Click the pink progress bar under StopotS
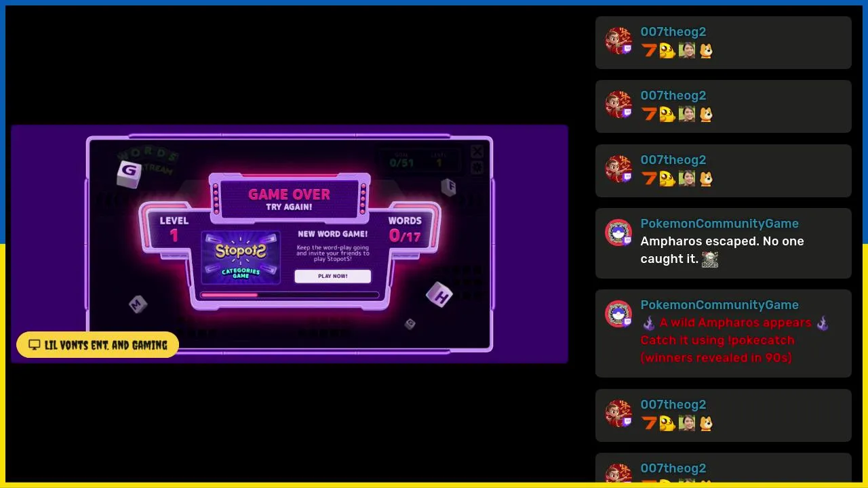The height and width of the screenshot is (488, 868). (x=290, y=295)
